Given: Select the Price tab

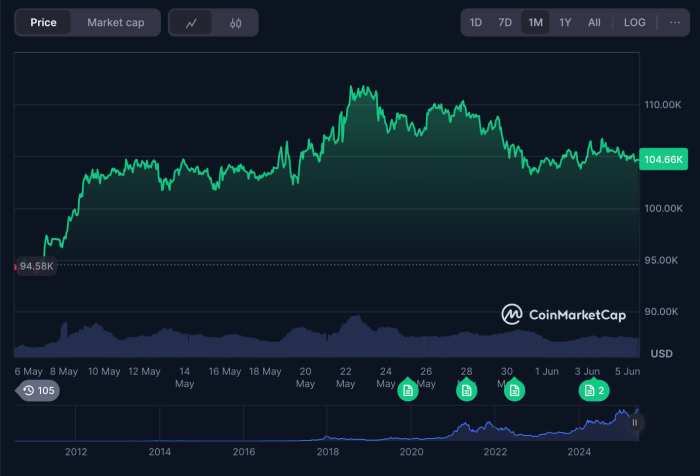Looking at the screenshot, I should [43, 22].
